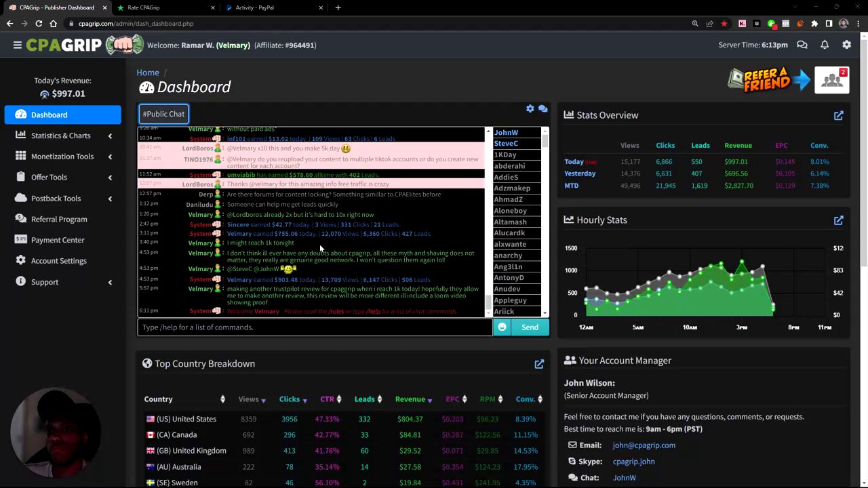The height and width of the screenshot is (488, 868).
Task: Expand the Monetization Tools sidebar menu
Action: 62,157
